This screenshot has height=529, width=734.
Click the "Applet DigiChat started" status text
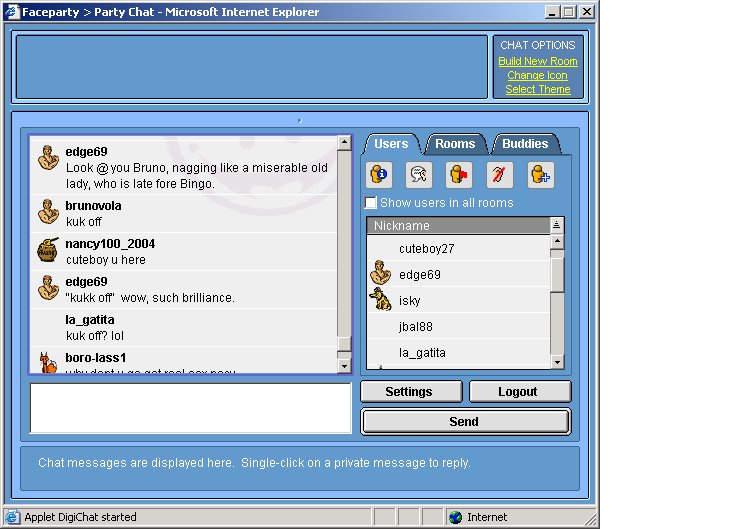80,517
